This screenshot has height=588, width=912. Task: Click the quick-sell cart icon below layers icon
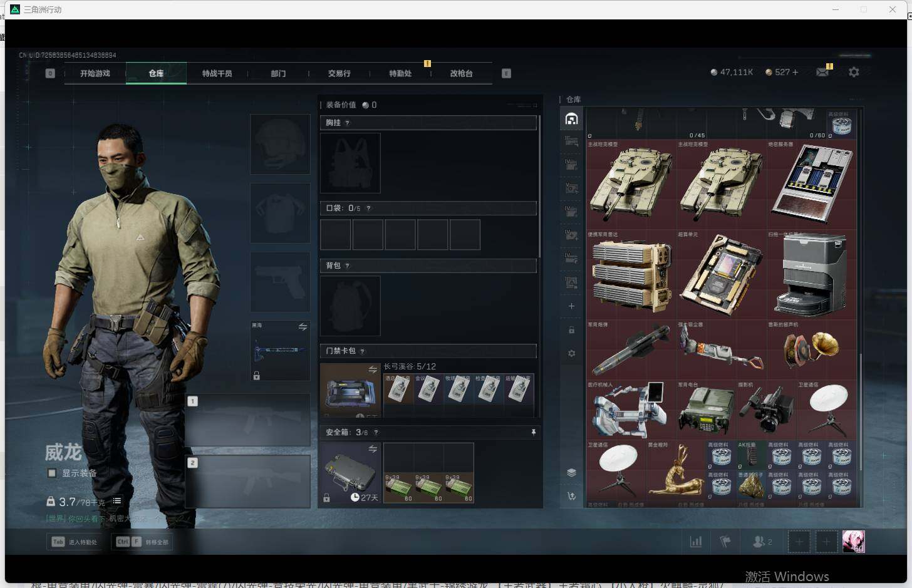(x=571, y=496)
